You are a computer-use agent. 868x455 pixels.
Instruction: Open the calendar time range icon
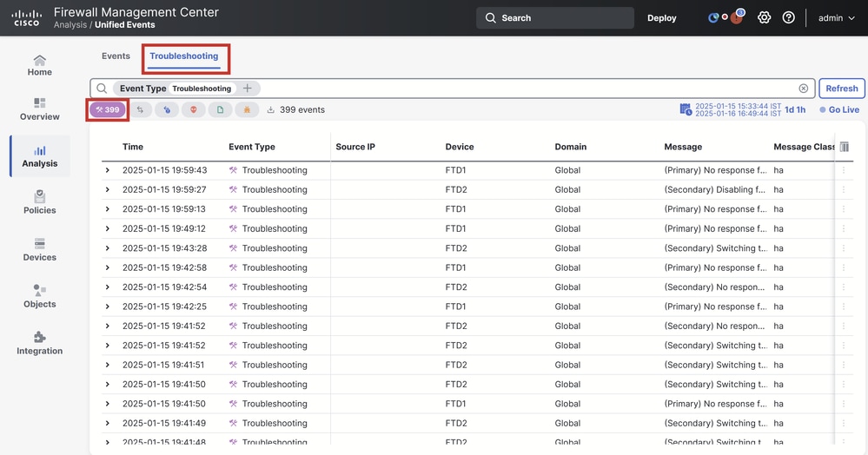[x=686, y=109]
